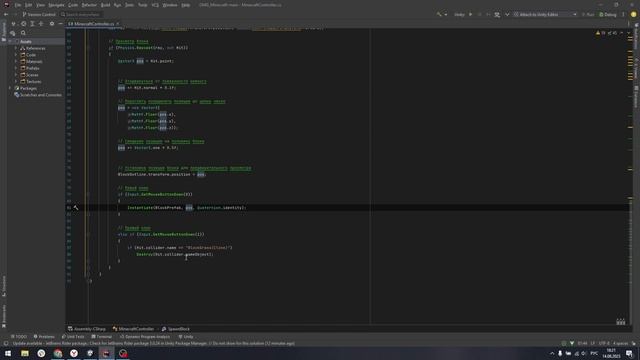The image size is (640, 360).
Task: Select the Assets root folder
Action: pos(25,42)
